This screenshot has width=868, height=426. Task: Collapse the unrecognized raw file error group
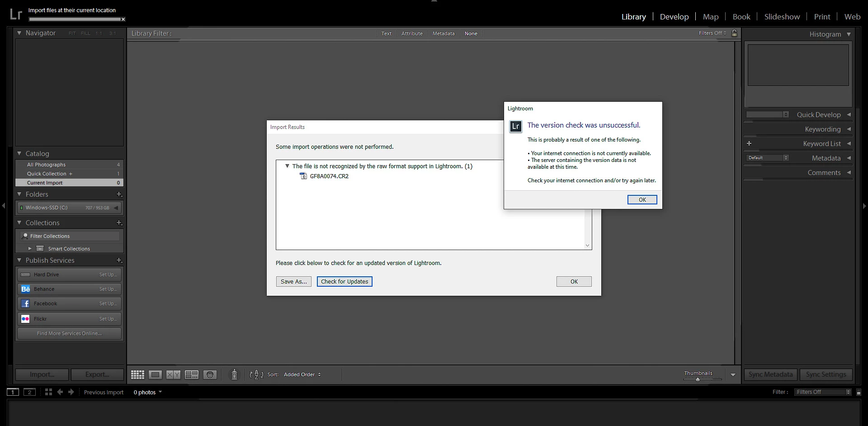[x=287, y=166]
